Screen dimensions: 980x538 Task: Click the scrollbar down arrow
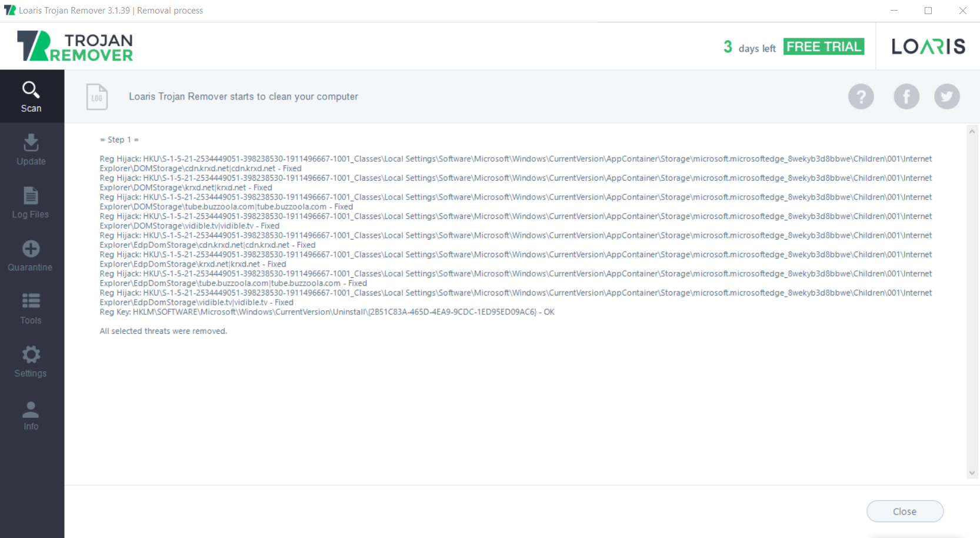[972, 473]
